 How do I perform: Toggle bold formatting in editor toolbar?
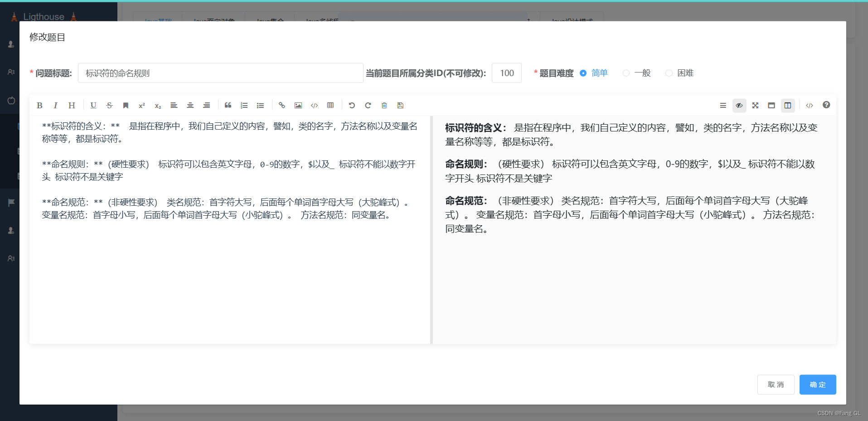pyautogui.click(x=39, y=105)
